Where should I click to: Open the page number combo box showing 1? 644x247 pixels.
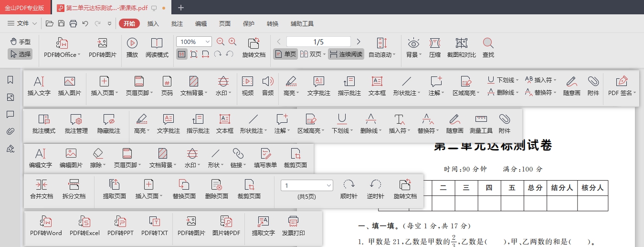(x=307, y=185)
